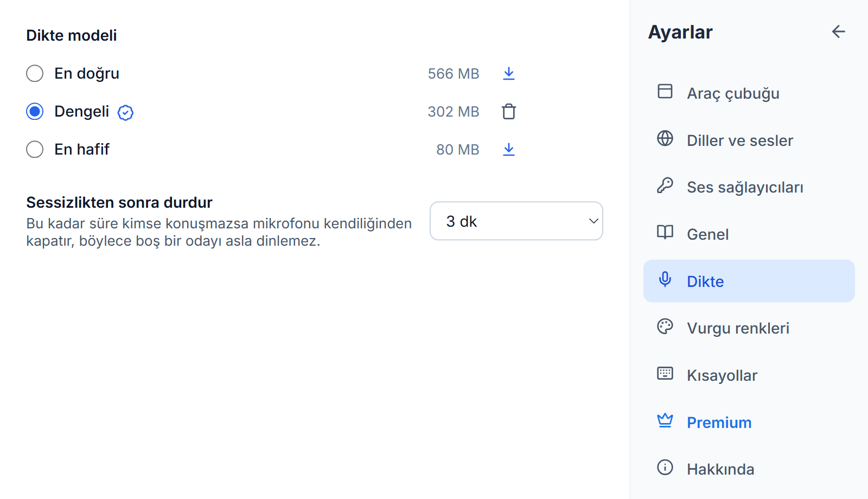Image resolution: width=868 pixels, height=499 pixels.
Task: Click the Dikte modeli heading
Action: (x=72, y=35)
